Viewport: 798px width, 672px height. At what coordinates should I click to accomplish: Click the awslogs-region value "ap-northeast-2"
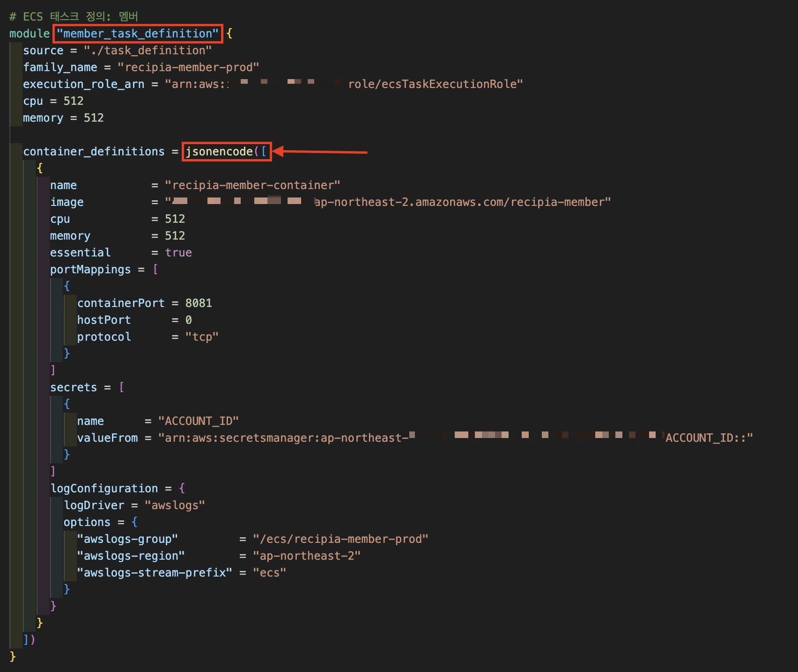coord(307,555)
